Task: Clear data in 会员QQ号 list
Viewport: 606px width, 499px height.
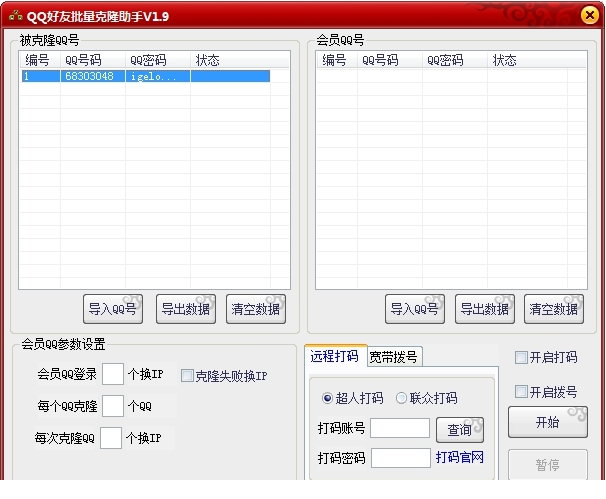Action: pos(554,309)
